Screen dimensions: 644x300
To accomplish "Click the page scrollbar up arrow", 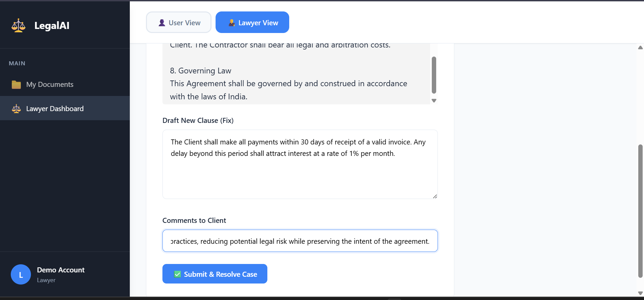I will tap(640, 47).
